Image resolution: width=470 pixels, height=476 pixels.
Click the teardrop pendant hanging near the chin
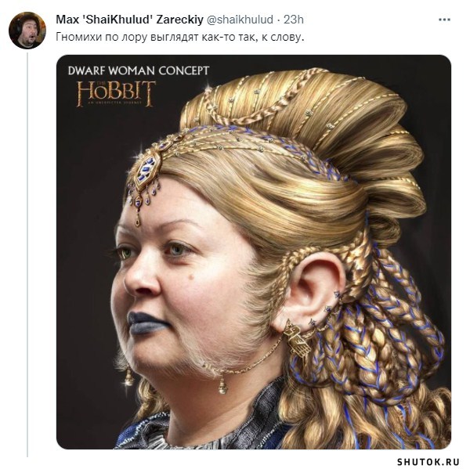(x=223, y=384)
